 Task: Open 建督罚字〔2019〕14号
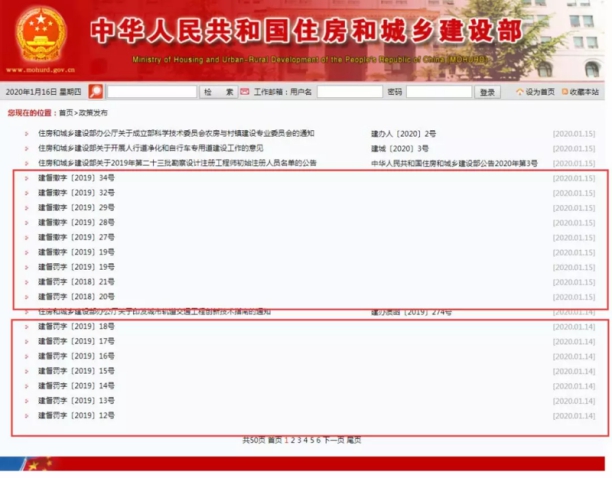76,386
